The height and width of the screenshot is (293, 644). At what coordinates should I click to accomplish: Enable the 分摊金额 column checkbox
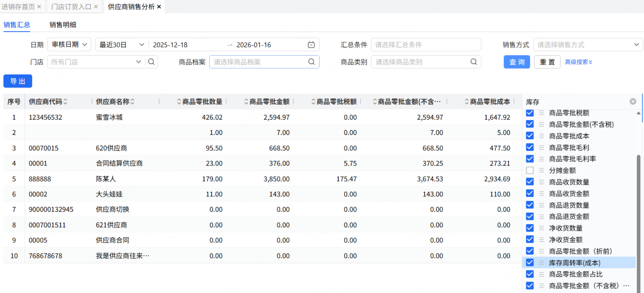click(x=530, y=171)
